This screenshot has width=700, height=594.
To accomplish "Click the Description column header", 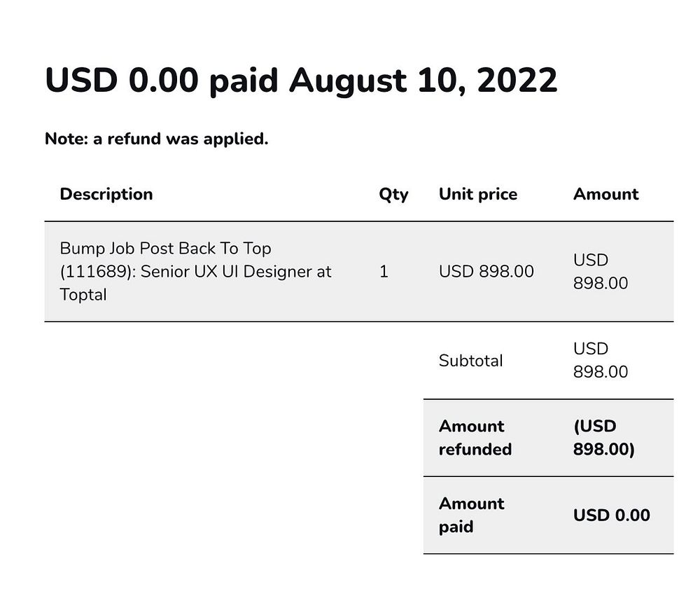I will [106, 194].
